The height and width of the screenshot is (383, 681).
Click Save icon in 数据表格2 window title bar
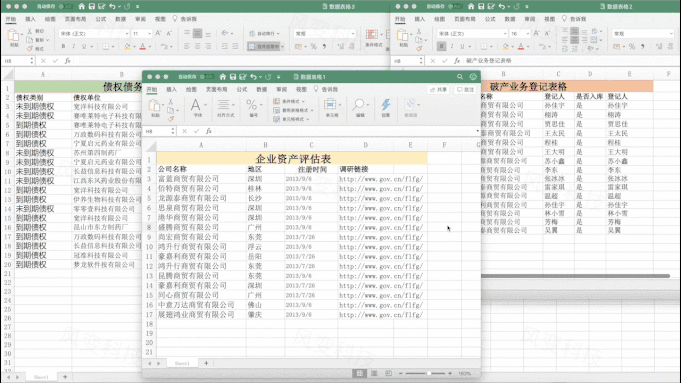tap(481, 7)
